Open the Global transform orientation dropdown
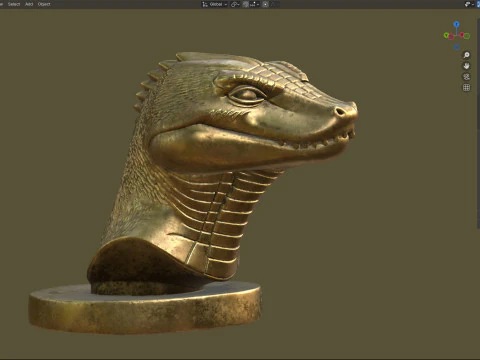This screenshot has height=360, width=480. (215, 4)
